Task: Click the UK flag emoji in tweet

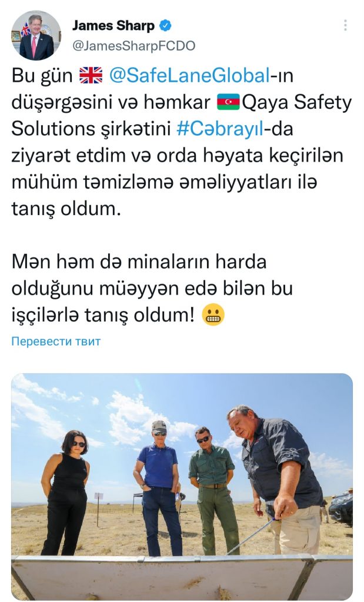Action: [91, 75]
